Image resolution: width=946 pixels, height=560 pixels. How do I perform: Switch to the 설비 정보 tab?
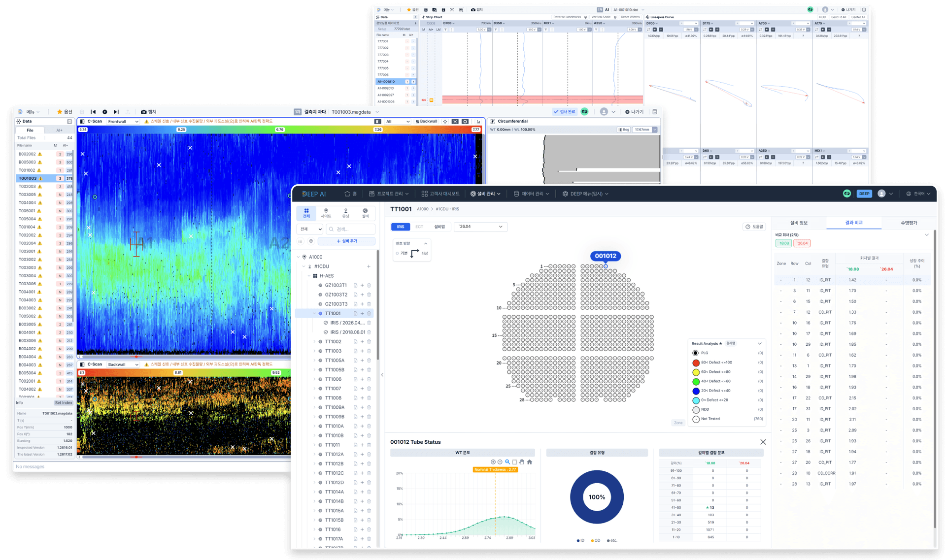click(x=799, y=223)
